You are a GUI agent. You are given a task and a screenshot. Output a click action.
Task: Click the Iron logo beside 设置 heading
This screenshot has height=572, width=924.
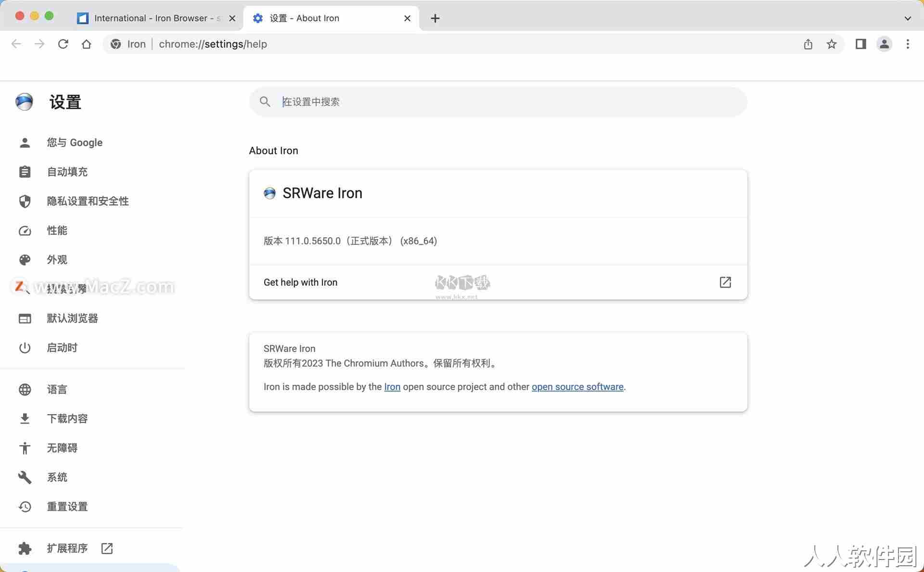(24, 102)
